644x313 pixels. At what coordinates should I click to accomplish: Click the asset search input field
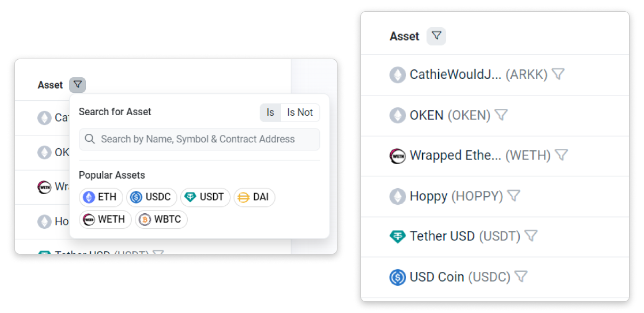pyautogui.click(x=199, y=139)
